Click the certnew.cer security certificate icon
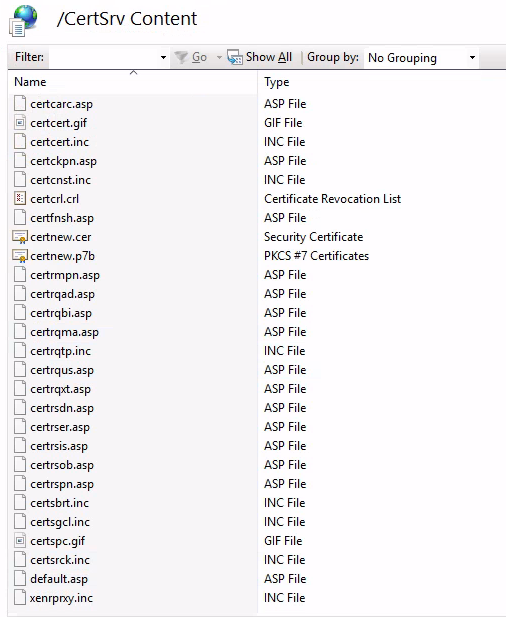The image size is (506, 617). point(20,237)
